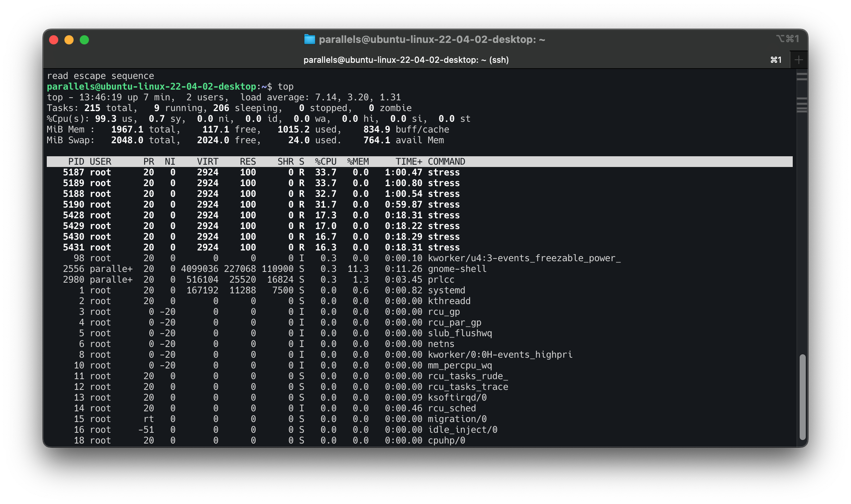Image resolution: width=851 pixels, height=504 pixels.
Task: Click the rcu_sched command name
Action: tap(452, 408)
